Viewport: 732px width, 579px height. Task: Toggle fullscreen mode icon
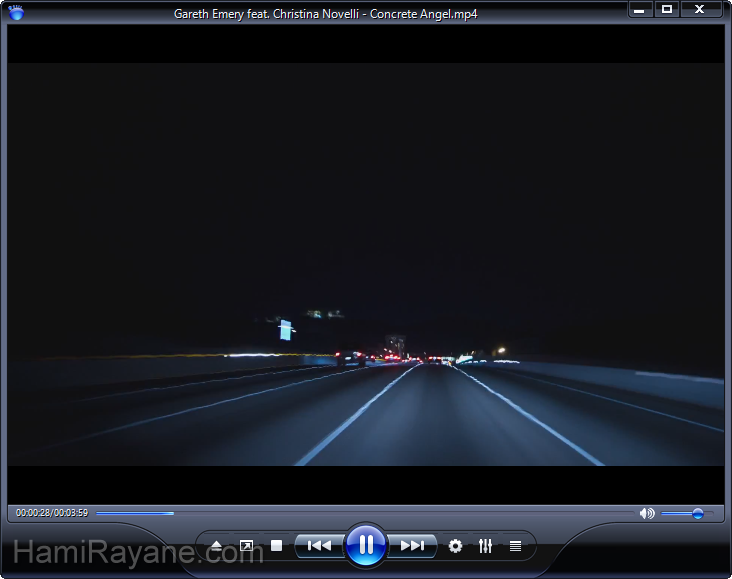click(x=246, y=545)
